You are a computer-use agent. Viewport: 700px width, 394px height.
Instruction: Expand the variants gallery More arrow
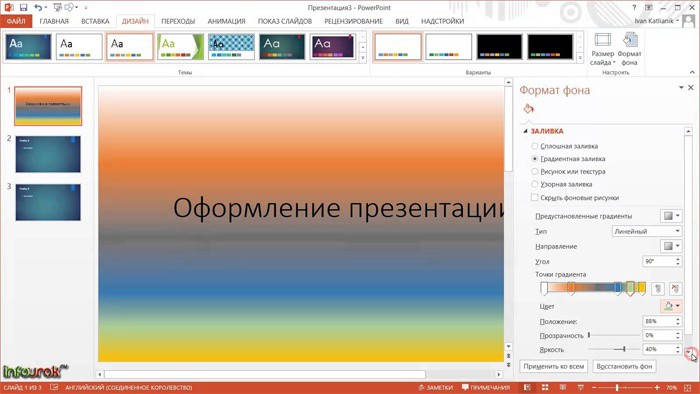[580, 57]
